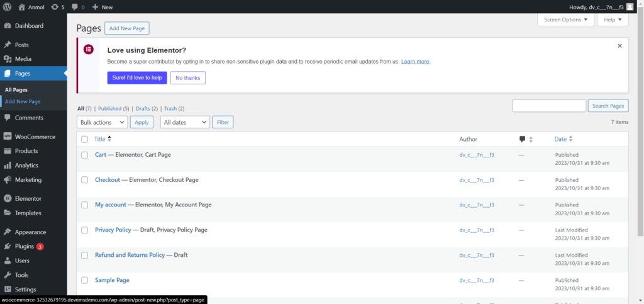Click the Elementor icon in sidebar

click(x=8, y=198)
